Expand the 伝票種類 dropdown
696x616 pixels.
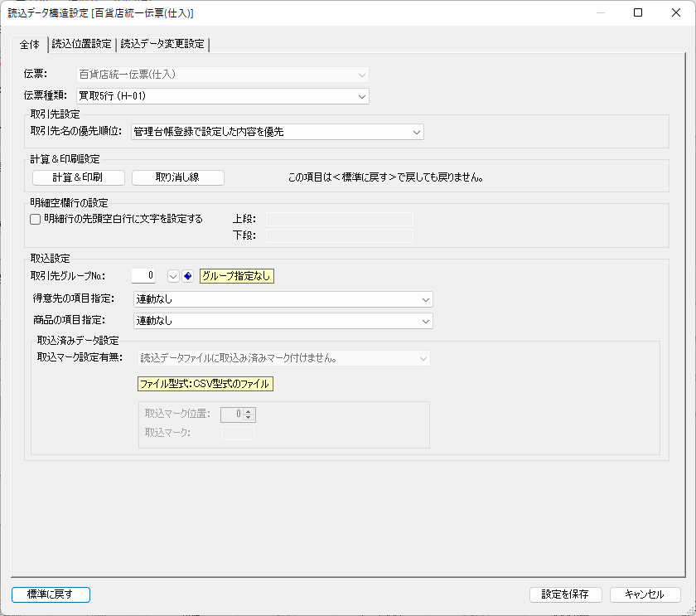(222, 96)
